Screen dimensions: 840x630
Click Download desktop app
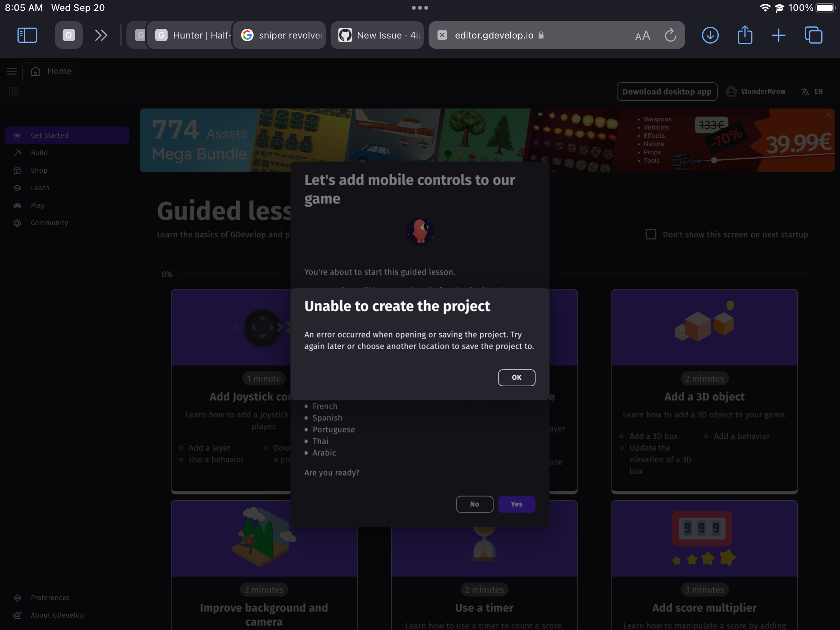click(667, 91)
